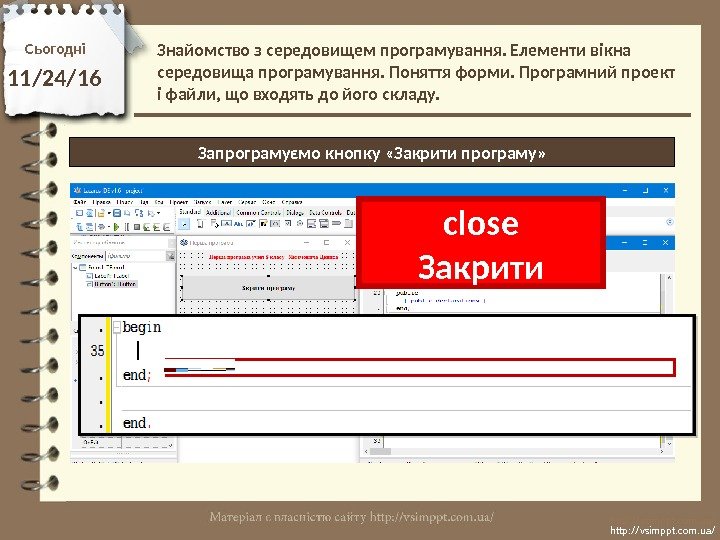Click the Pause debugging icon

pyautogui.click(x=127, y=226)
